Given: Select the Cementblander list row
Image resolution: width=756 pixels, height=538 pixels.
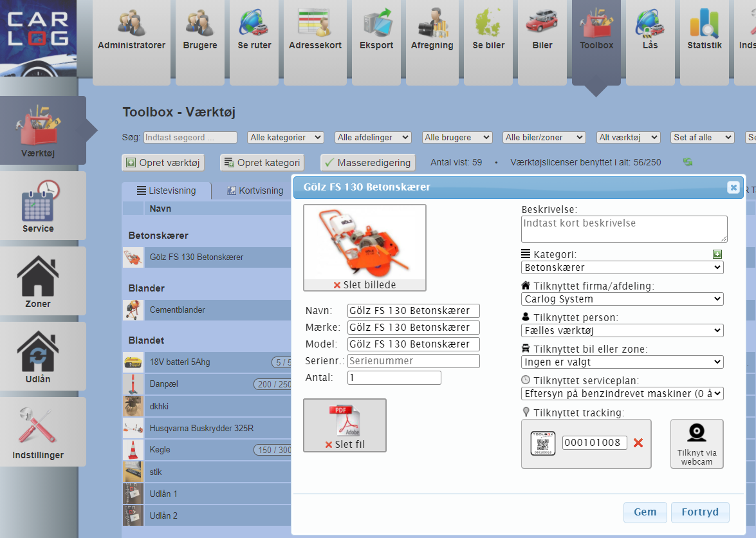Looking at the screenshot, I should (x=207, y=310).
